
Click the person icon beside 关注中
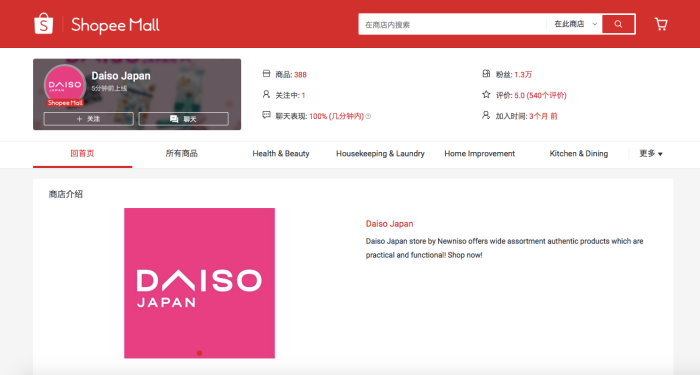click(267, 94)
